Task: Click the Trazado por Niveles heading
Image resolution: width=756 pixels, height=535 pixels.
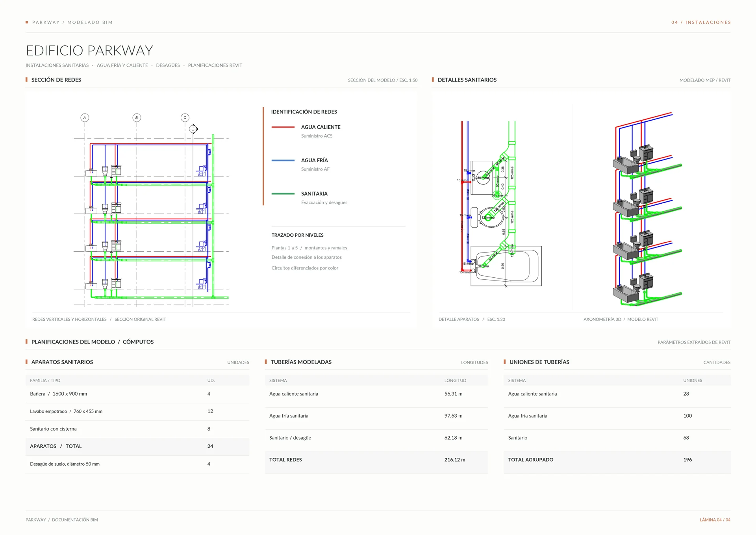Action: (x=297, y=235)
